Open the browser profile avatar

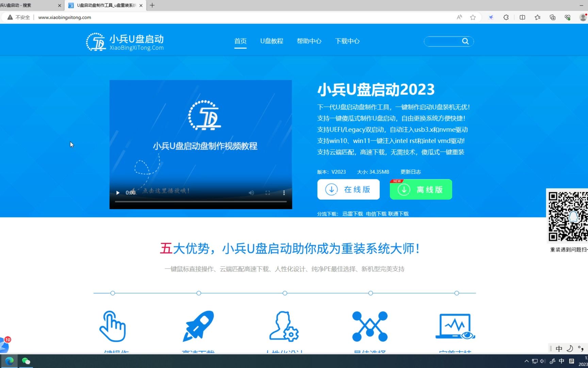click(584, 17)
